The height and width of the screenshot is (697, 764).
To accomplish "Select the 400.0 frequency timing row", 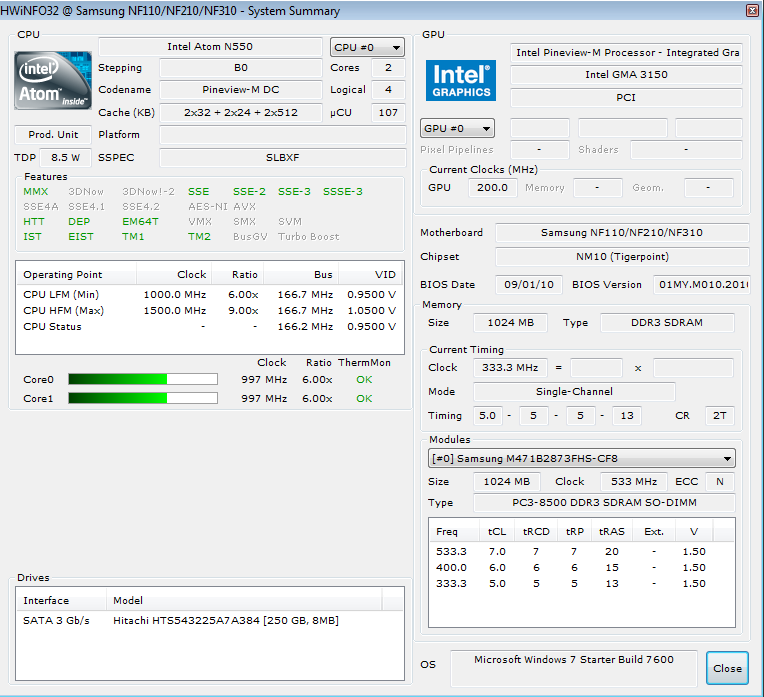I will [x=581, y=567].
